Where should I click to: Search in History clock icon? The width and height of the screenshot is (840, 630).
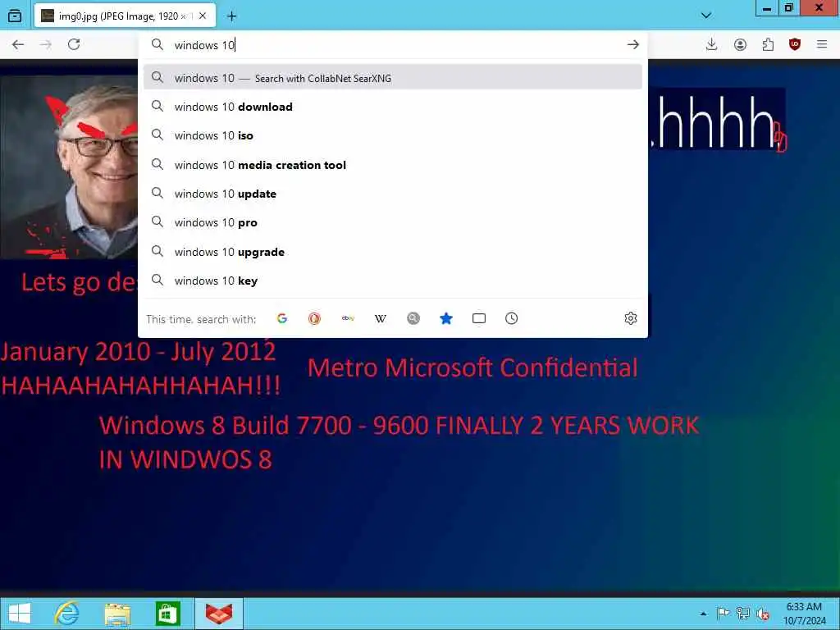[512, 319]
